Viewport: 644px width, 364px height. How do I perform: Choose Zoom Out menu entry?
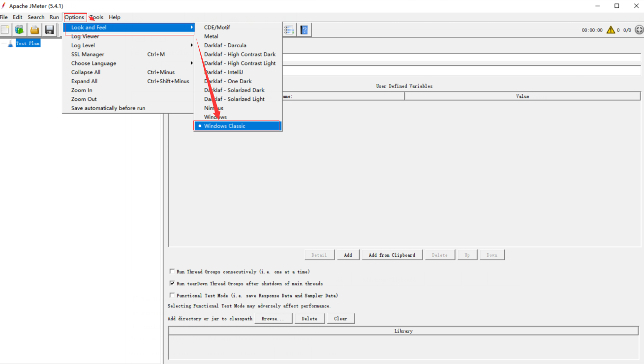pos(128,99)
